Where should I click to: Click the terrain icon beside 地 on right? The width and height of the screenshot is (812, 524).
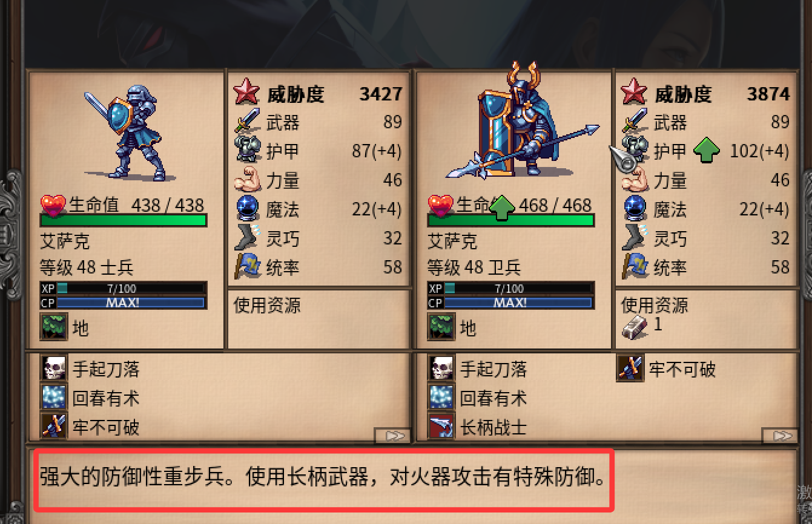[441, 327]
